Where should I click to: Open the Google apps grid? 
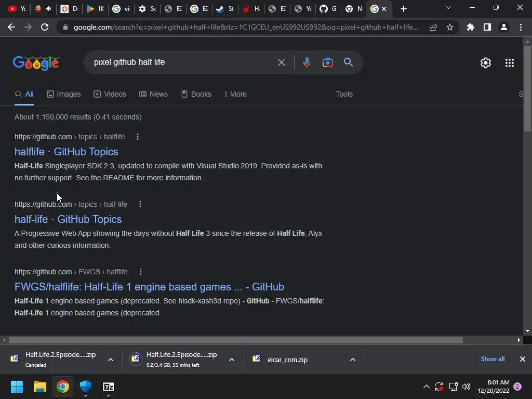pos(509,63)
